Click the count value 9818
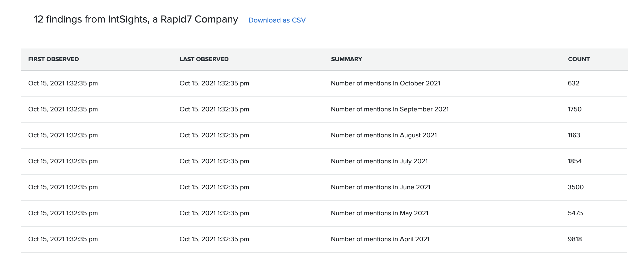 [575, 239]
